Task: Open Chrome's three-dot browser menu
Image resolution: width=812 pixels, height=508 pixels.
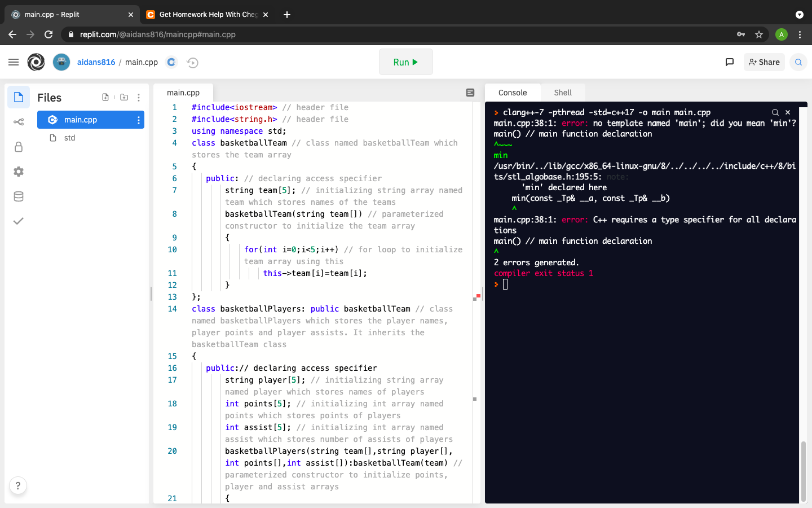Action: coord(800,34)
